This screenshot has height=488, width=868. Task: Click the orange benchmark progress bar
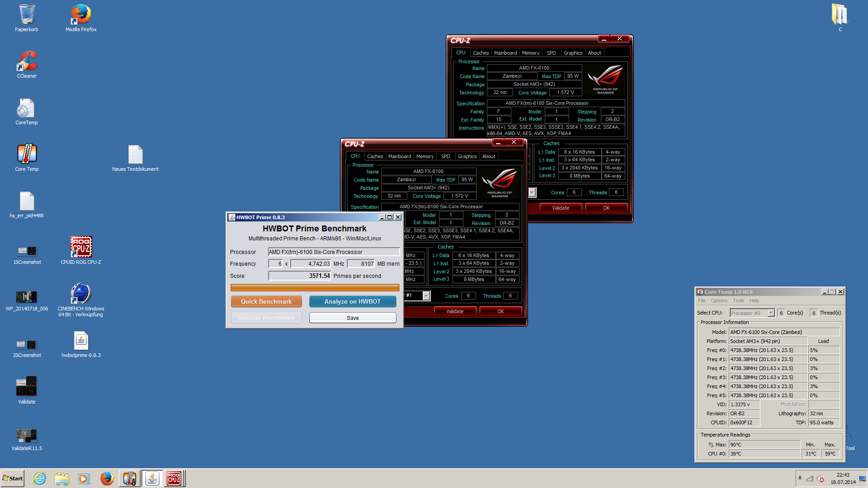pyautogui.click(x=315, y=288)
